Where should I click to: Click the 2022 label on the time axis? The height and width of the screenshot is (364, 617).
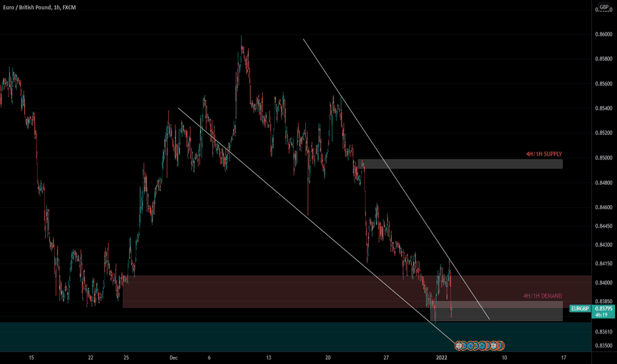point(442,357)
